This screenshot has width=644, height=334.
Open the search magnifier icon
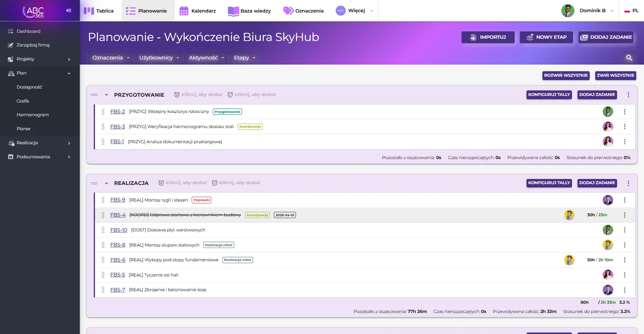(x=629, y=58)
